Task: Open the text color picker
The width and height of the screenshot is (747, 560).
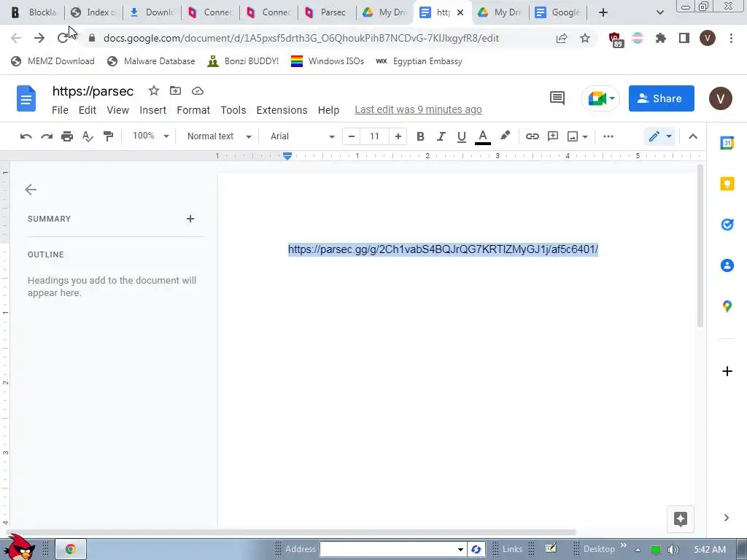Action: tap(483, 136)
